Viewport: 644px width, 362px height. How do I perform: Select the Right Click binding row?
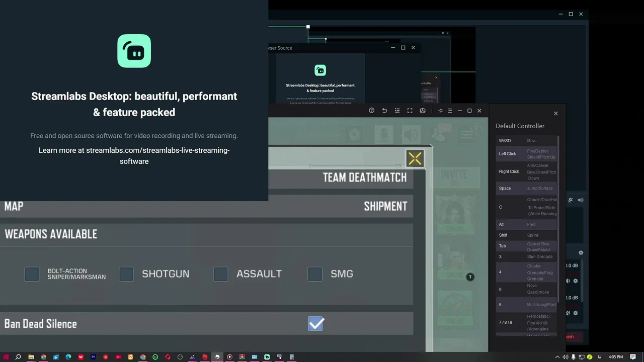click(527, 171)
